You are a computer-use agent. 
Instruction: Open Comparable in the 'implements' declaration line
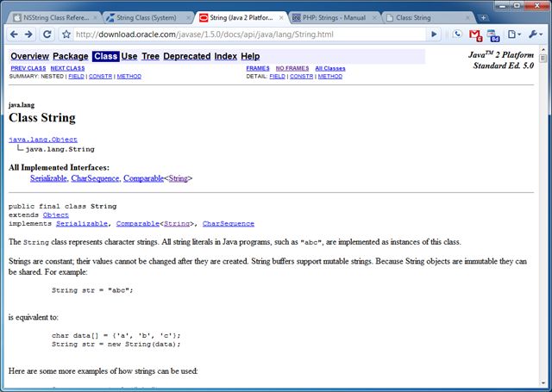pyautogui.click(x=138, y=224)
